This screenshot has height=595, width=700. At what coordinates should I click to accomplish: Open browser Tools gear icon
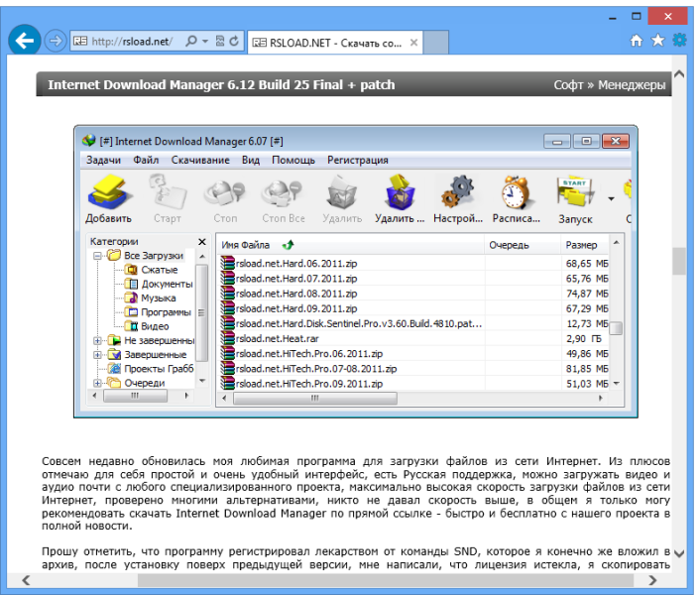679,41
